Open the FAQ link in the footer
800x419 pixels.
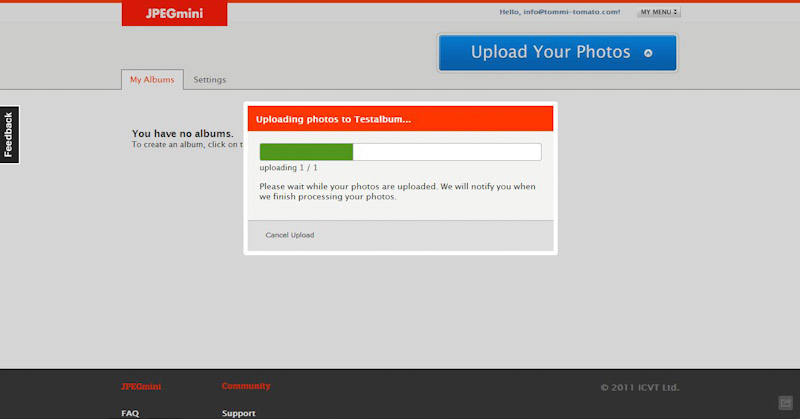click(x=130, y=413)
